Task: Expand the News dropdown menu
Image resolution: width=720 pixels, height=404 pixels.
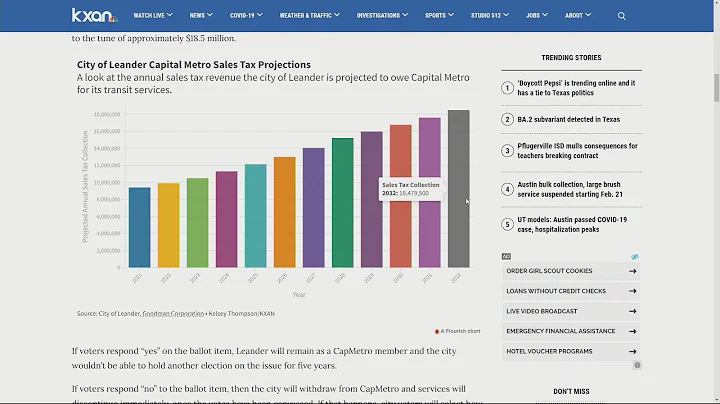Action: click(x=201, y=15)
